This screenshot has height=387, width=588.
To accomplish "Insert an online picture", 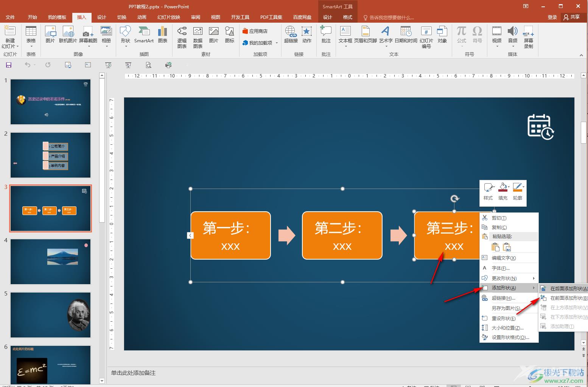I will coord(68,35).
